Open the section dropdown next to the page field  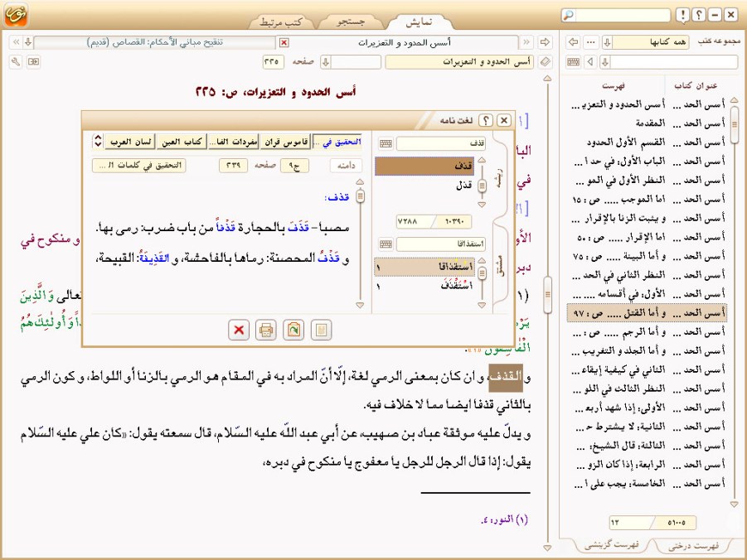pos(327,61)
